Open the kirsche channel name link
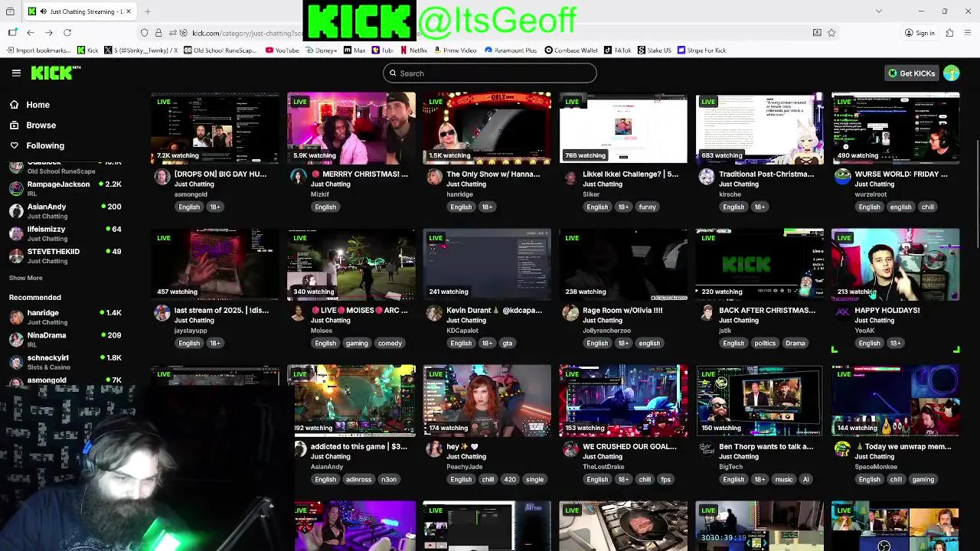Viewport: 980px width, 551px height. (x=730, y=194)
